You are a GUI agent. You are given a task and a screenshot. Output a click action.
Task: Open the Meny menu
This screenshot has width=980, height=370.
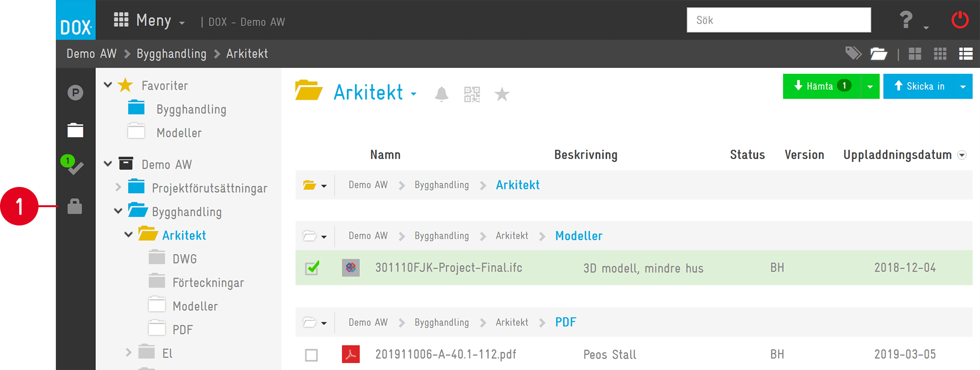[x=149, y=20]
